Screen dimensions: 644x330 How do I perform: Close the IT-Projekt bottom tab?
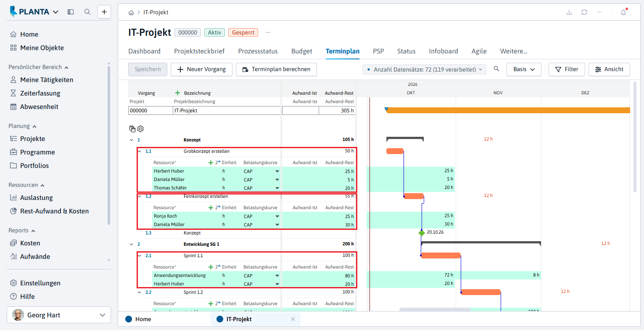[x=293, y=319]
